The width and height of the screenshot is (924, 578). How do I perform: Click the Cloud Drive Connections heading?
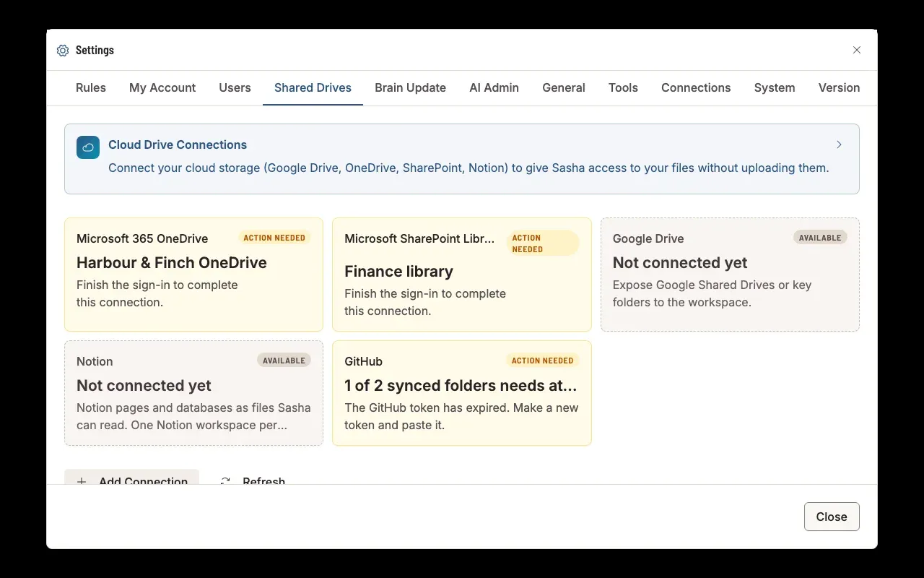(178, 144)
